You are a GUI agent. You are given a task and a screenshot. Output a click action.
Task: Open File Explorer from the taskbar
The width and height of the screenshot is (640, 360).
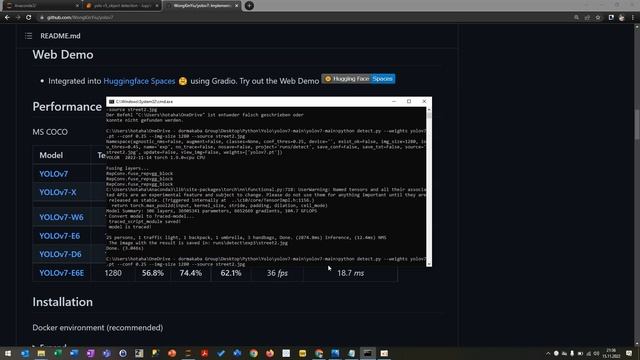41,353
